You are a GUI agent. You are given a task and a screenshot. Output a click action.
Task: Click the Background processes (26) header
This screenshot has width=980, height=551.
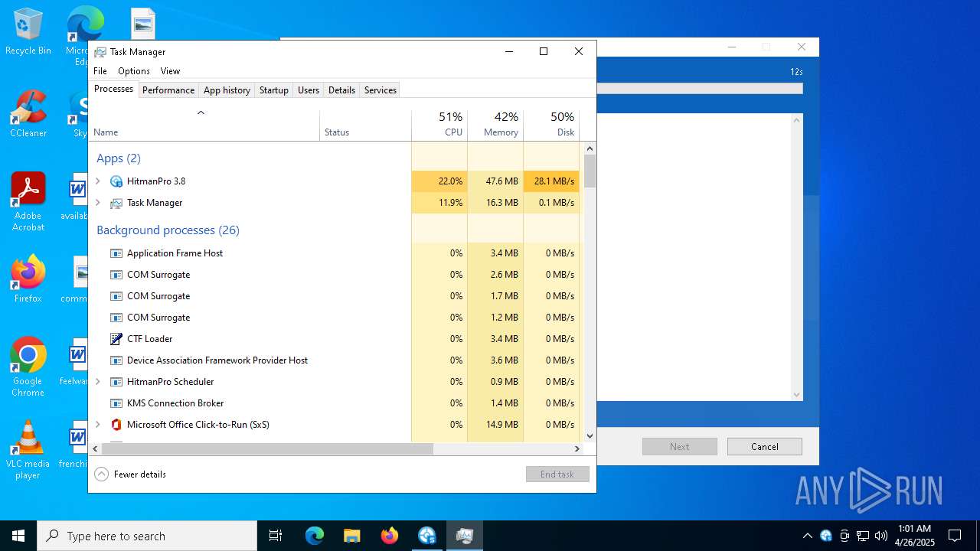[168, 230]
